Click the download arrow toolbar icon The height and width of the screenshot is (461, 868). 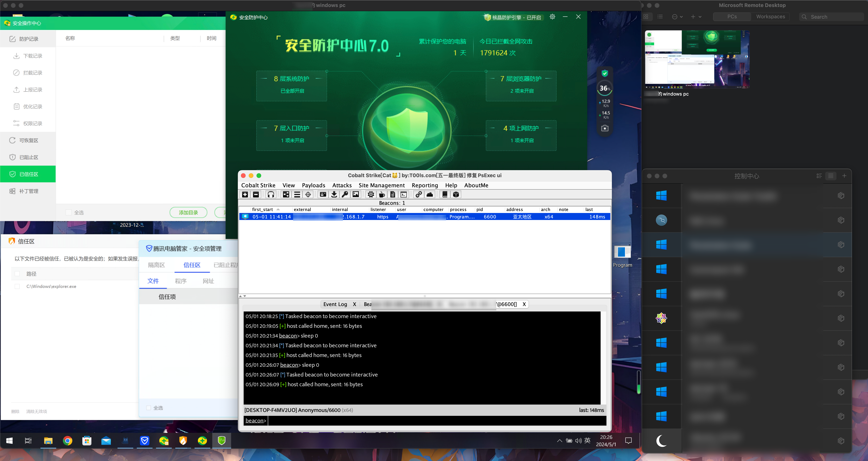pyautogui.click(x=334, y=194)
